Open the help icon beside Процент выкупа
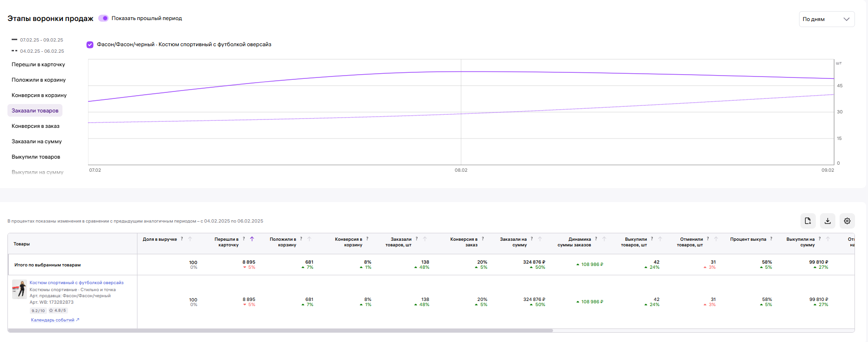 click(x=771, y=239)
